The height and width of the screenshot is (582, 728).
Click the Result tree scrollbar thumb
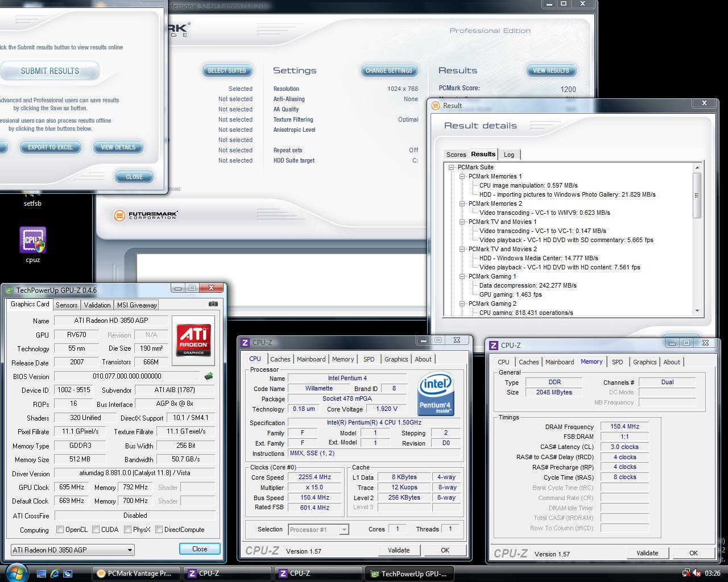(x=697, y=195)
